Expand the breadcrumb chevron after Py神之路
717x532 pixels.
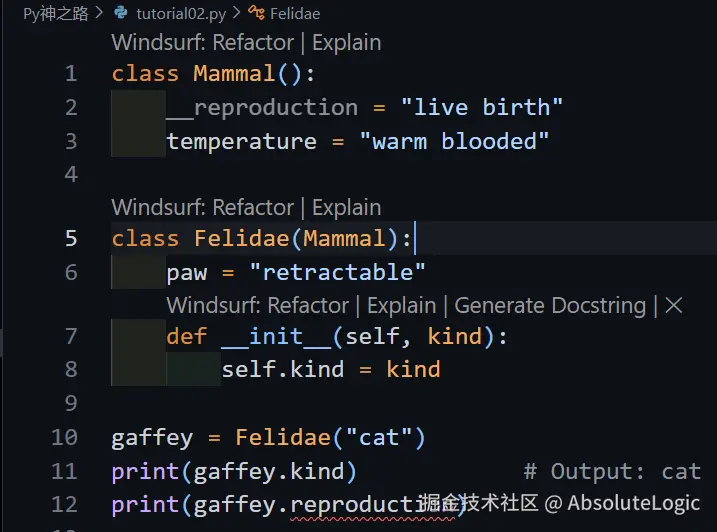point(99,13)
